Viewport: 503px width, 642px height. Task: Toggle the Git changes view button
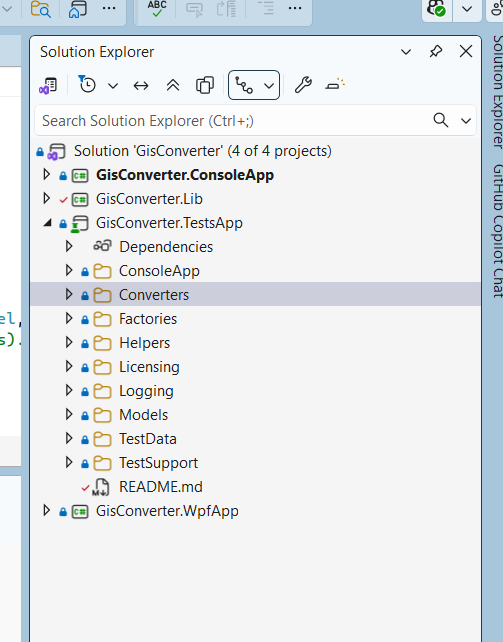click(244, 85)
